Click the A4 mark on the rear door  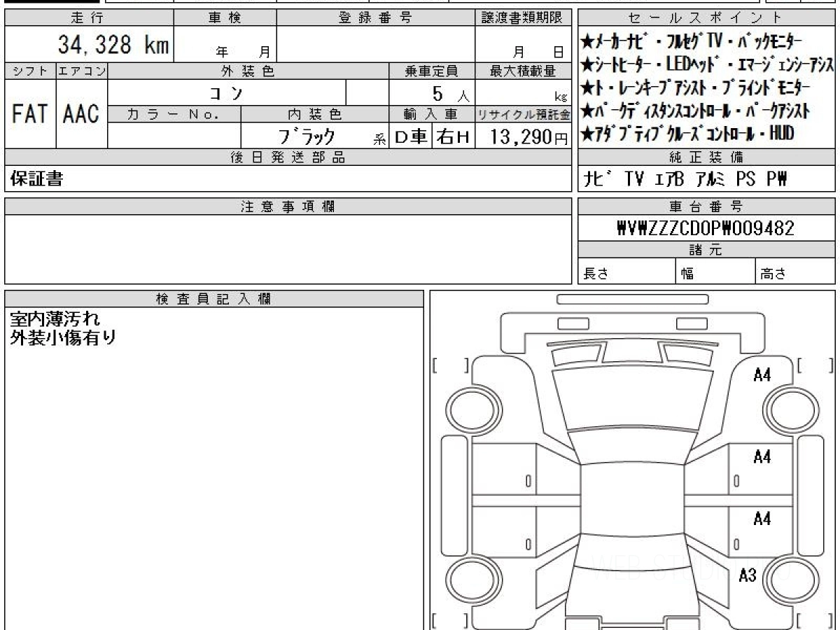(762, 519)
